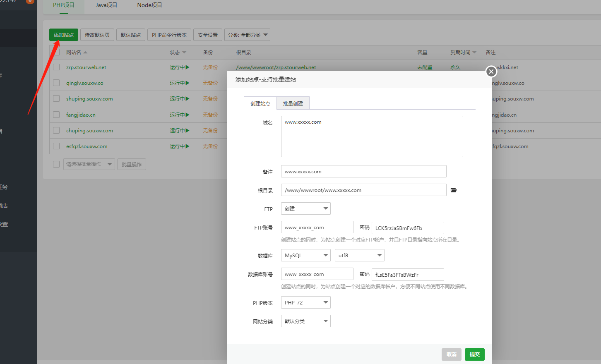Expand the PHP-72 version dropdown
The width and height of the screenshot is (601, 364).
(305, 303)
